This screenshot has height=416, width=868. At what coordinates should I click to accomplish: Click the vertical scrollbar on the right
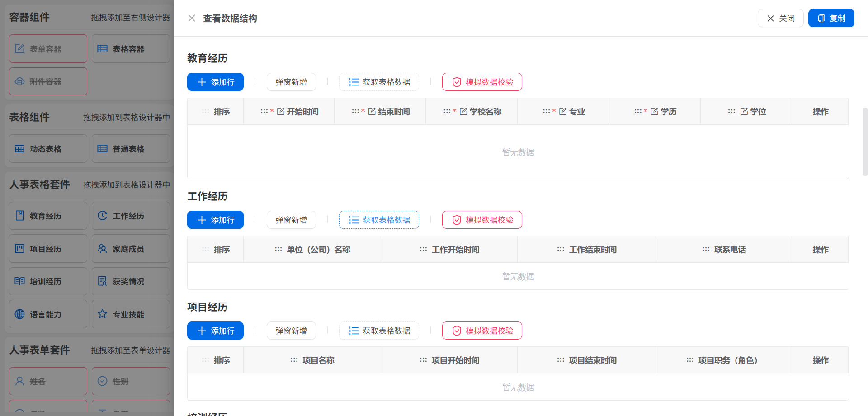point(865,141)
